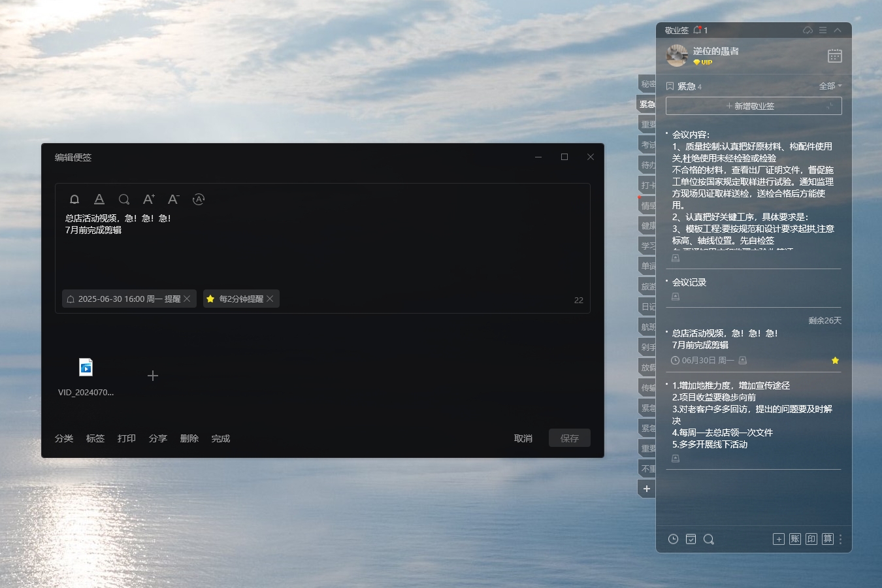
Task: Add a new attachment with plus icon
Action: click(x=153, y=376)
